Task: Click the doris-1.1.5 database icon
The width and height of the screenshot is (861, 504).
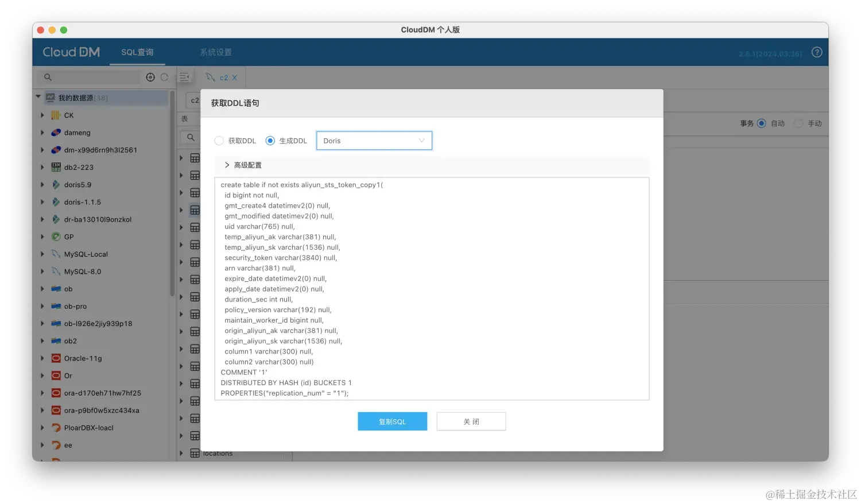Action: click(56, 202)
